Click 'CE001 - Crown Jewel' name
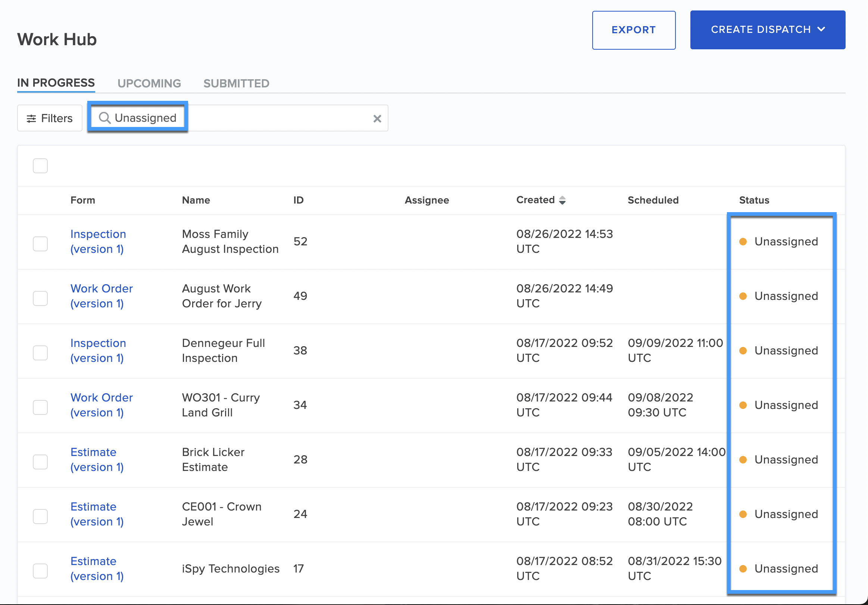868x605 pixels. coord(222,514)
